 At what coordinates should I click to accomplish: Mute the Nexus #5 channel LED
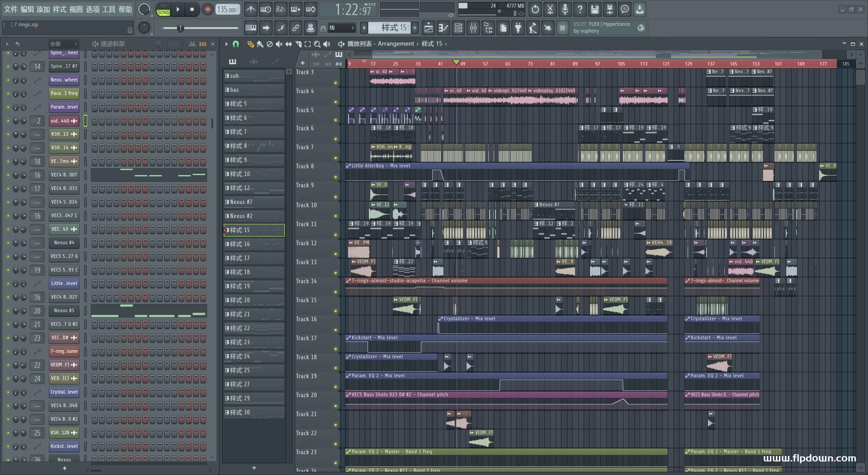pos(8,311)
